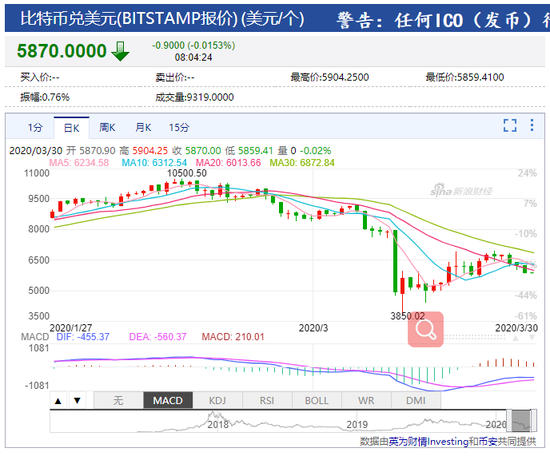Click the 卖出价 field
The width and height of the screenshot is (550, 456).
point(175,77)
